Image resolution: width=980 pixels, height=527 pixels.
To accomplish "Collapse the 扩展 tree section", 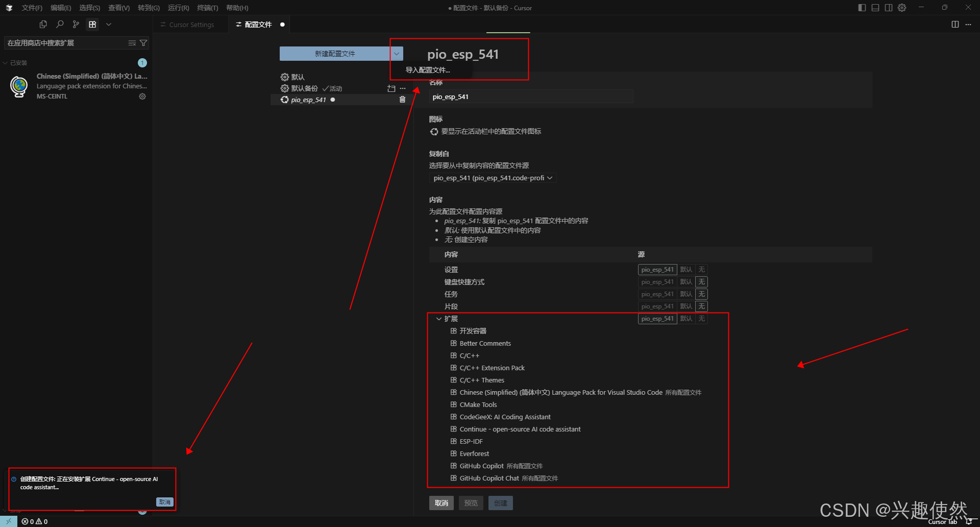I will (439, 319).
